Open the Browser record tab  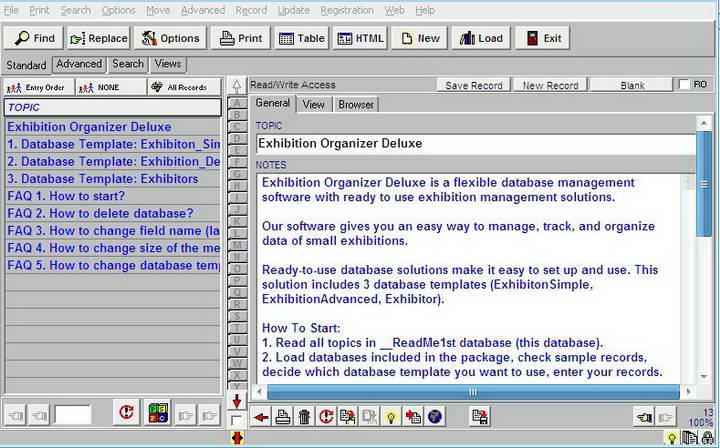tap(356, 105)
